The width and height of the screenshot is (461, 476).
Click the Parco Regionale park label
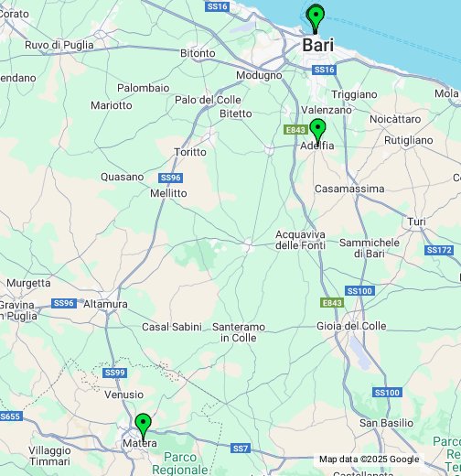[180, 463]
